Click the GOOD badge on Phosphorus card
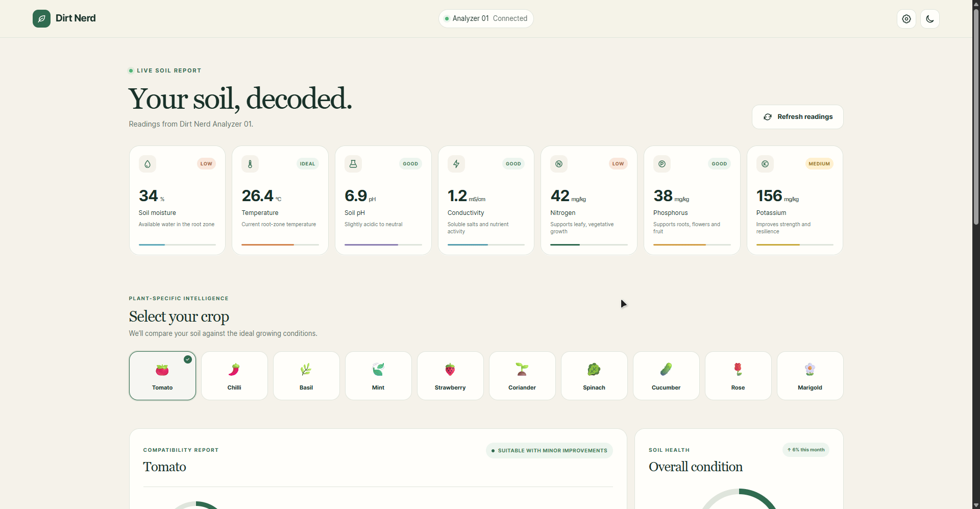Viewport: 980px width, 509px height. [719, 164]
